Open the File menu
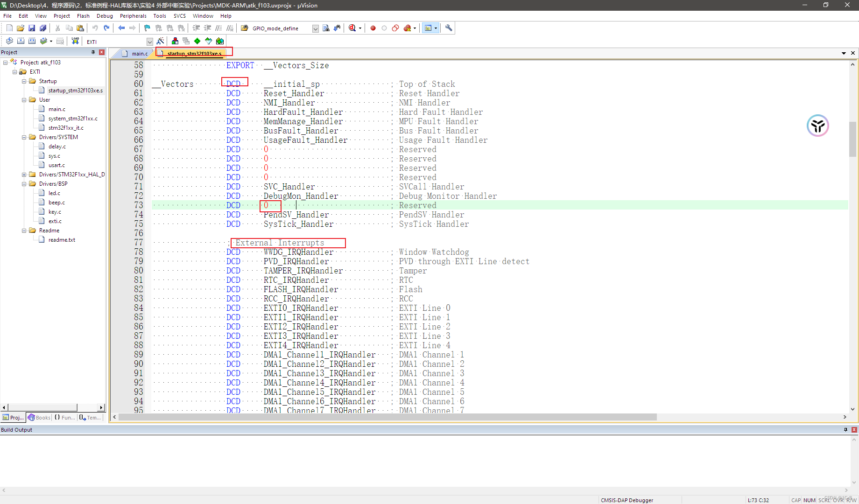 pos(7,16)
